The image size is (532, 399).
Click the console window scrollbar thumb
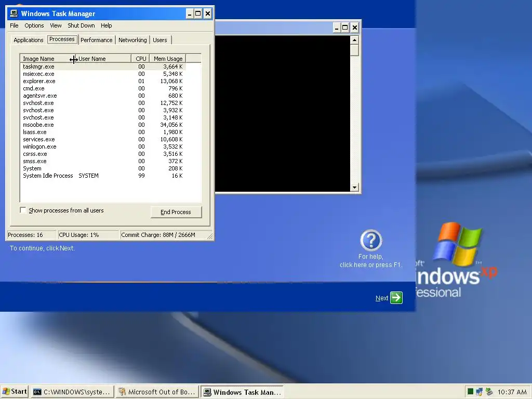pos(354,50)
